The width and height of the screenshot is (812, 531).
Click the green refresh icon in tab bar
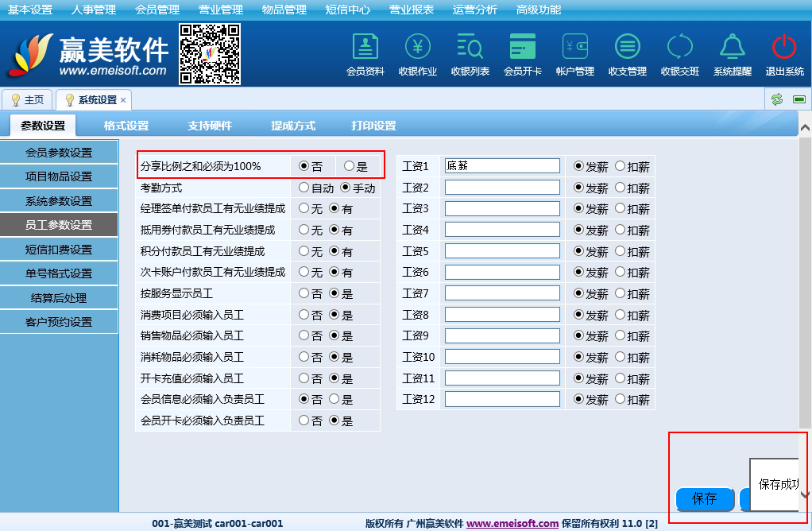pos(776,99)
